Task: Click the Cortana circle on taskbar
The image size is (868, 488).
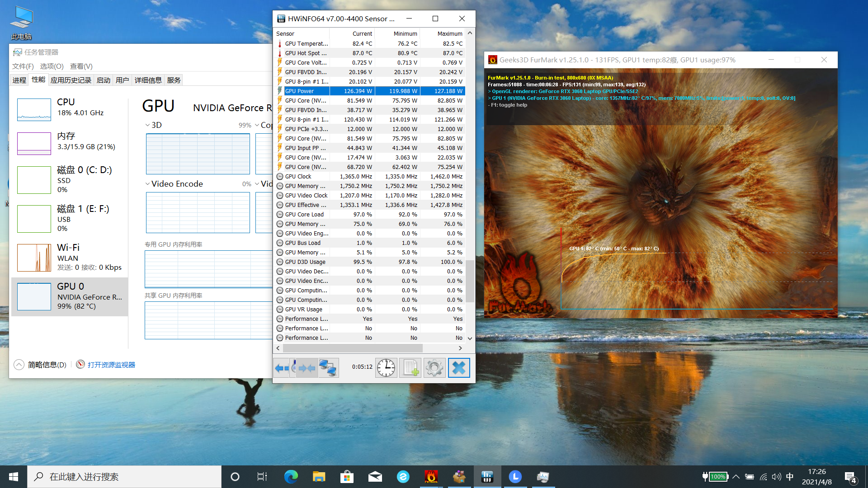Action: click(x=235, y=477)
